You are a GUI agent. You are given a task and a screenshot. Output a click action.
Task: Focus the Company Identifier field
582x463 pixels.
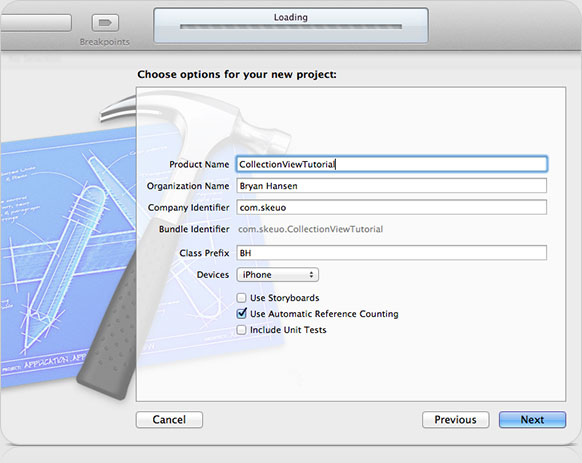[392, 207]
